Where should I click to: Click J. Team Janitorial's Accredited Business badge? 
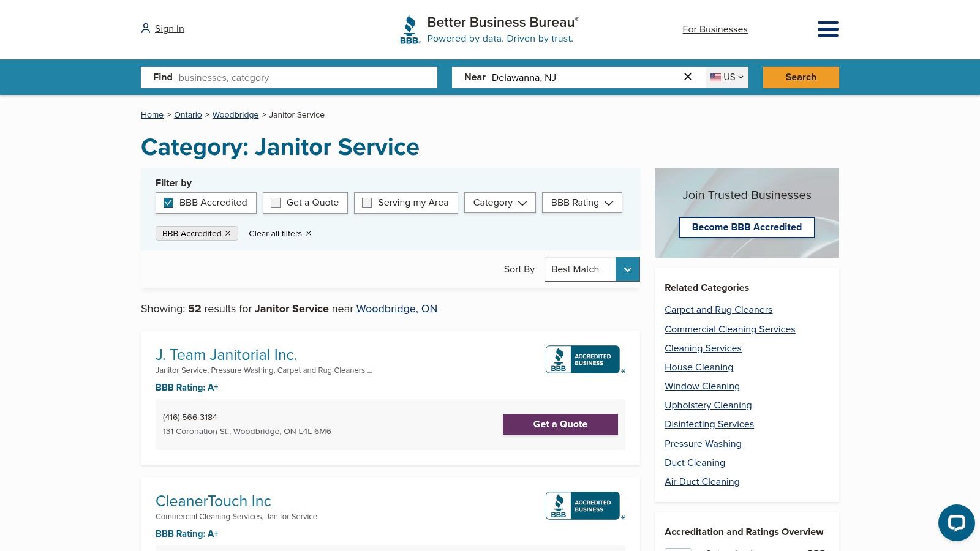584,359
